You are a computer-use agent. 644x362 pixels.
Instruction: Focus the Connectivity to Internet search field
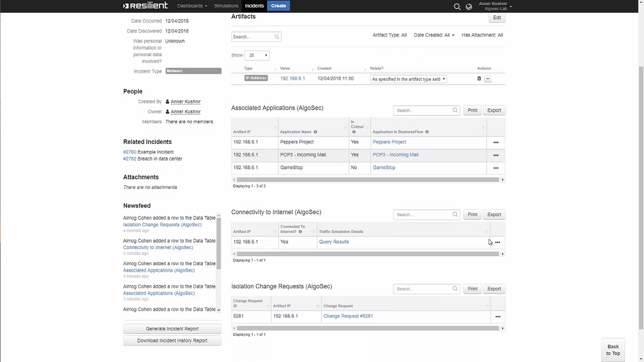pos(427,215)
